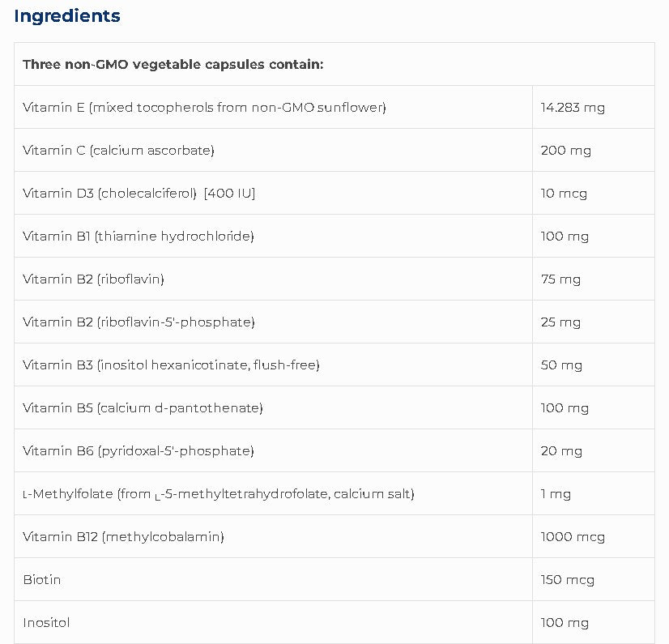
Task: Click the L-Methylfolate ingredient row
Action: pyautogui.click(x=218, y=493)
